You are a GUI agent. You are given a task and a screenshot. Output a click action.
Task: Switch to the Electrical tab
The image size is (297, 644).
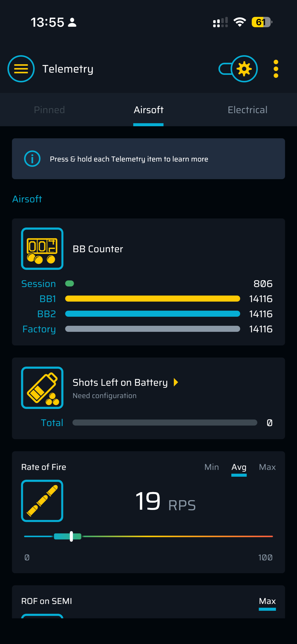click(x=247, y=110)
